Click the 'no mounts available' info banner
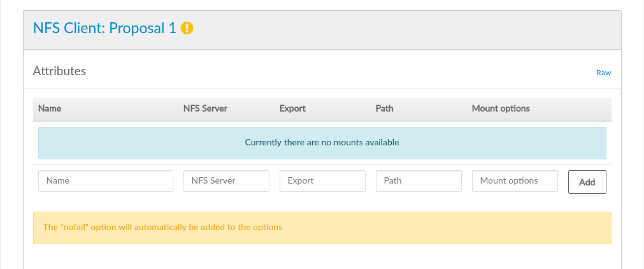 (322, 143)
